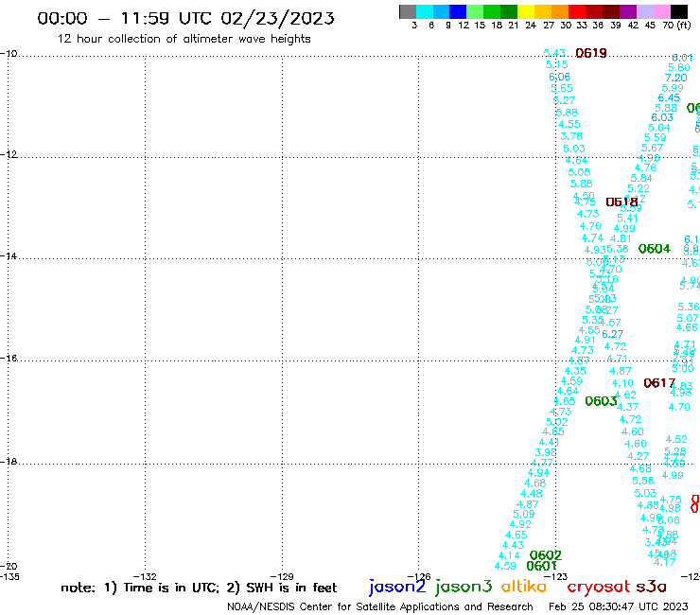Click the -126 longitude axis label
Image resolution: width=700 pixels, height=615 pixels.
click(419, 576)
